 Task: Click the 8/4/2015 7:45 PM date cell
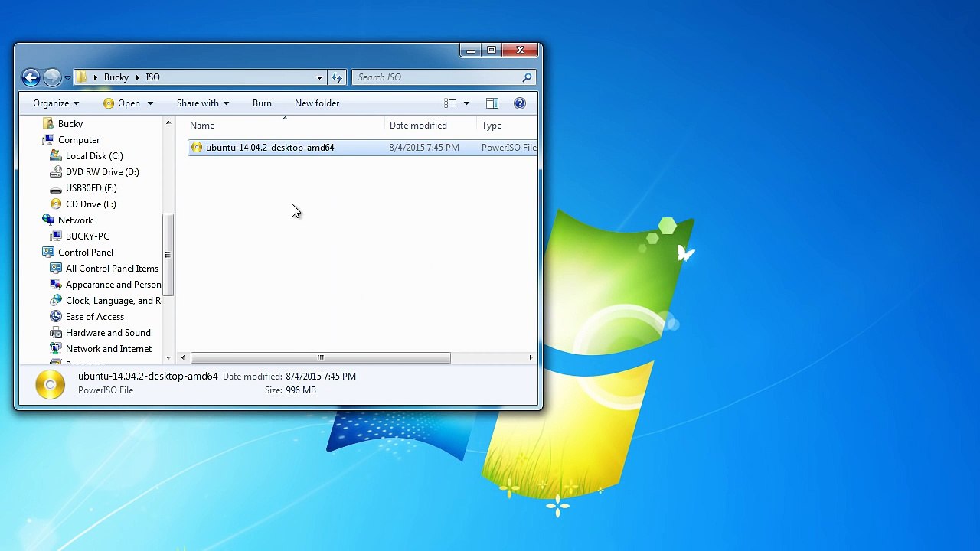pyautogui.click(x=424, y=148)
